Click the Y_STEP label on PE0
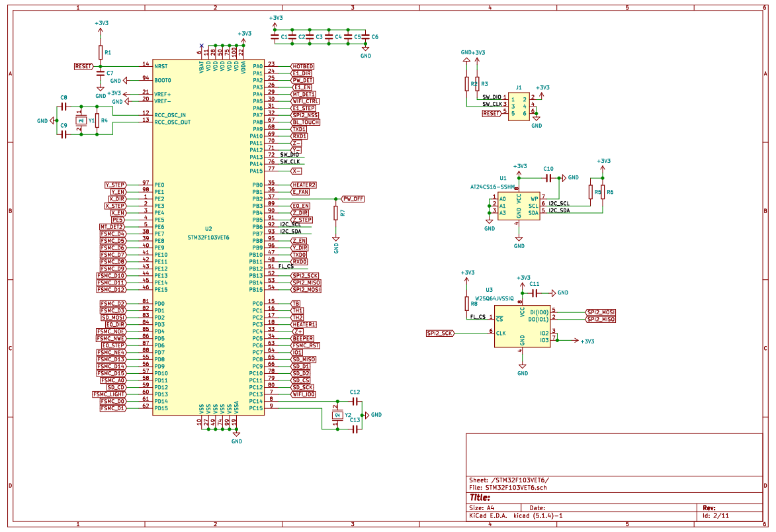The height and width of the screenshot is (532, 776). (x=115, y=185)
